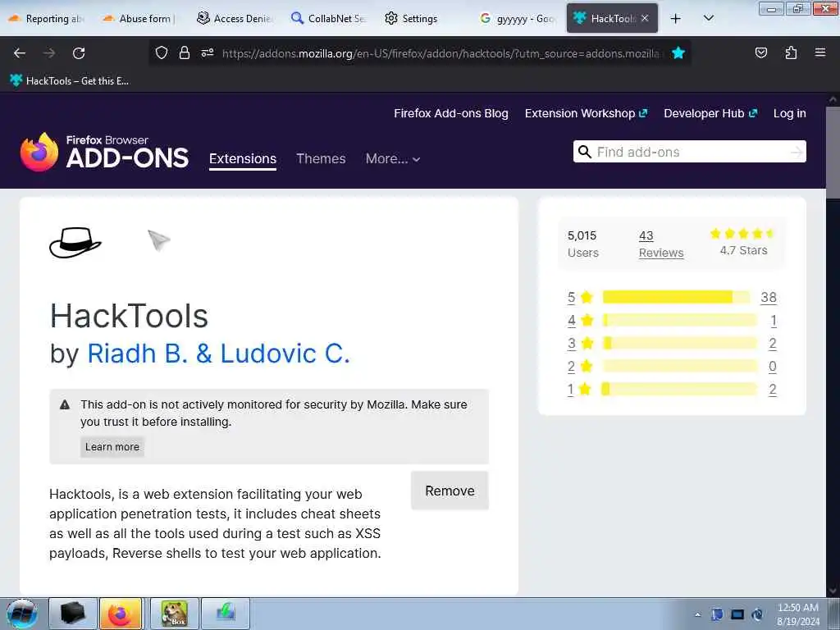
Task: Open the Firefox Add-ons Blog link
Action: point(451,113)
